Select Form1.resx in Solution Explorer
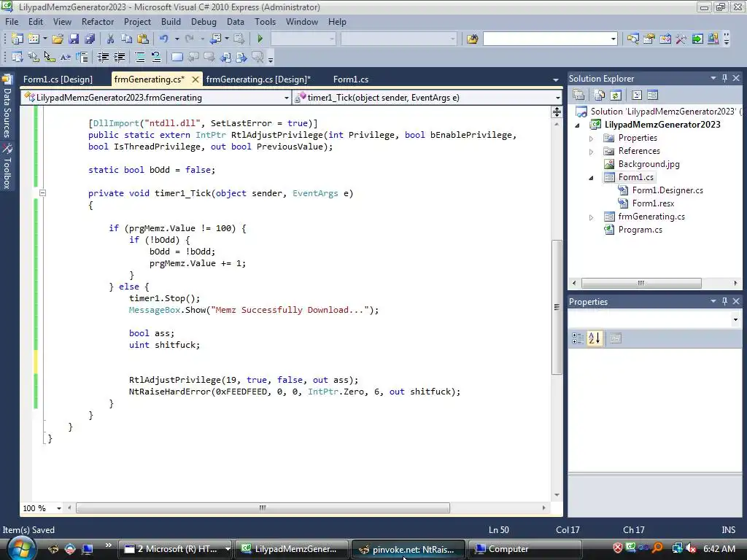 point(653,203)
